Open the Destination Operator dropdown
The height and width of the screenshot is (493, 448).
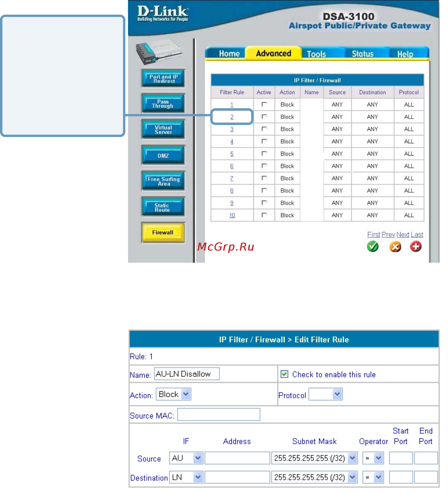pyautogui.click(x=373, y=477)
